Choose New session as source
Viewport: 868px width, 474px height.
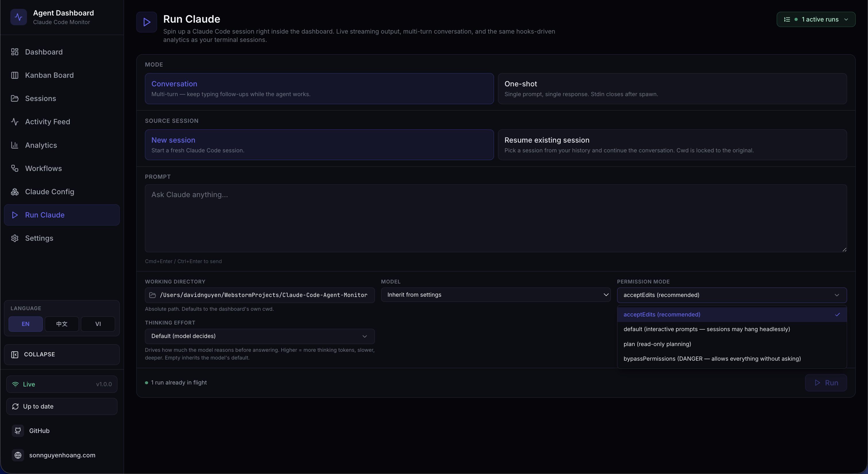tap(319, 145)
